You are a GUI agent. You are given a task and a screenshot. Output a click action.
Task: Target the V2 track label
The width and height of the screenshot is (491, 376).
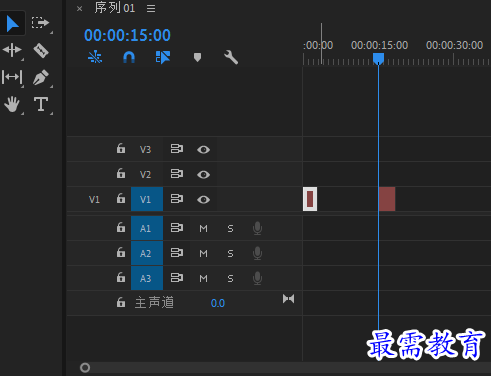[145, 174]
